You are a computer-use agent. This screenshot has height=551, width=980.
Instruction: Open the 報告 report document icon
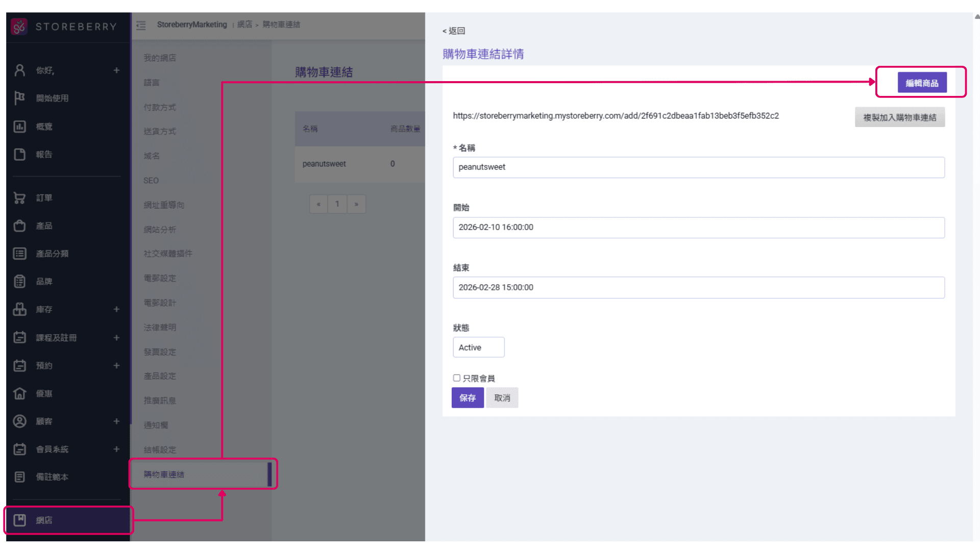pyautogui.click(x=19, y=155)
